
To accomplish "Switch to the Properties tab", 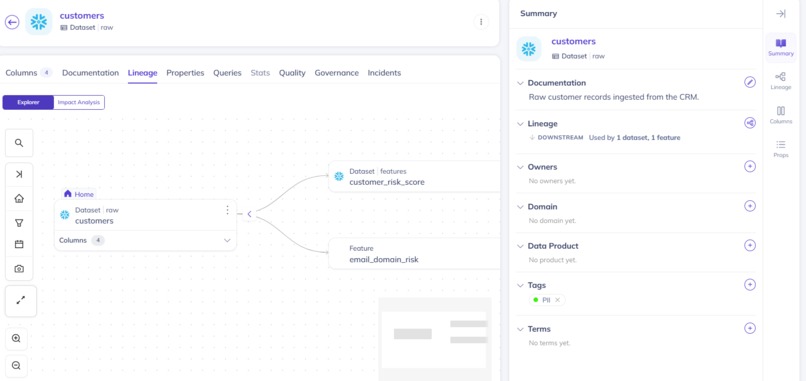I will [185, 73].
